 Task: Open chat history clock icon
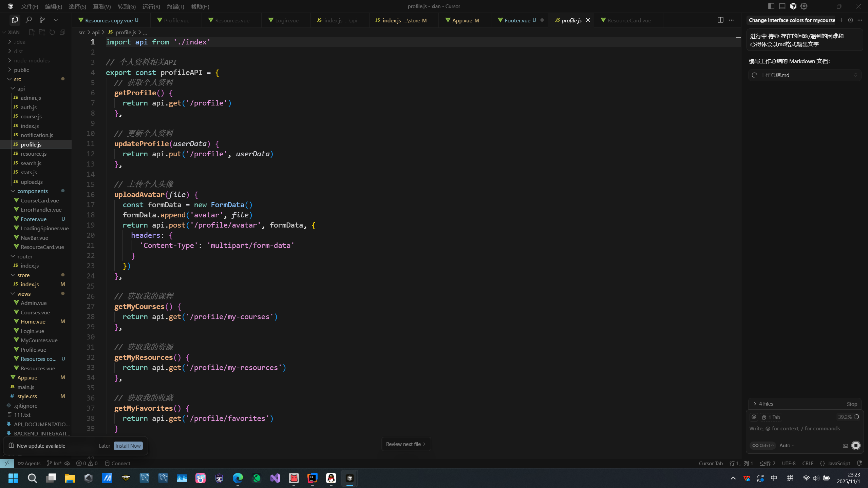(x=850, y=20)
